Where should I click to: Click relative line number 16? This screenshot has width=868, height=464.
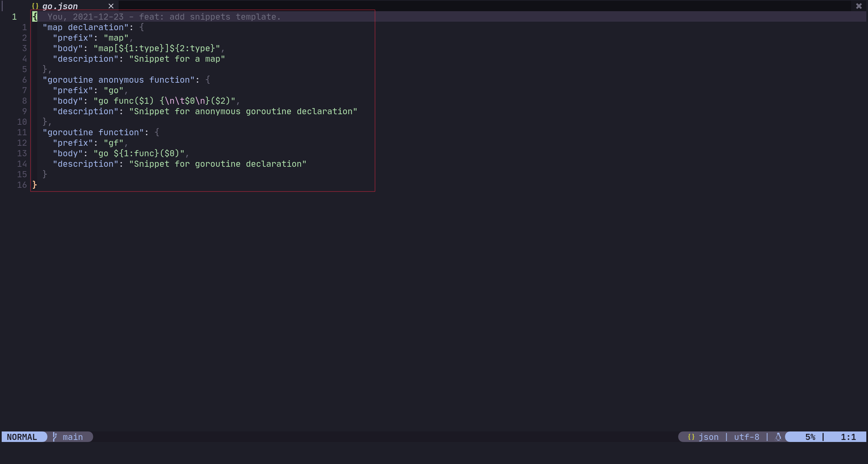22,185
